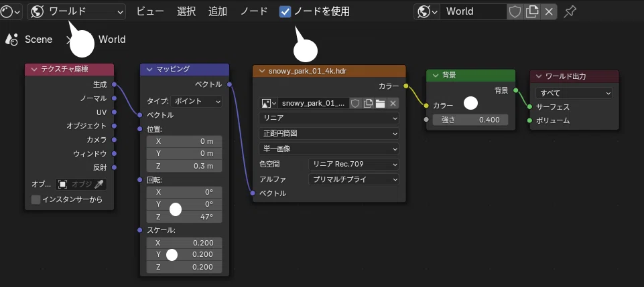Open the 色空間 リニア Rec.709 dropdown
Viewport: 644px width, 287px height.
point(354,165)
